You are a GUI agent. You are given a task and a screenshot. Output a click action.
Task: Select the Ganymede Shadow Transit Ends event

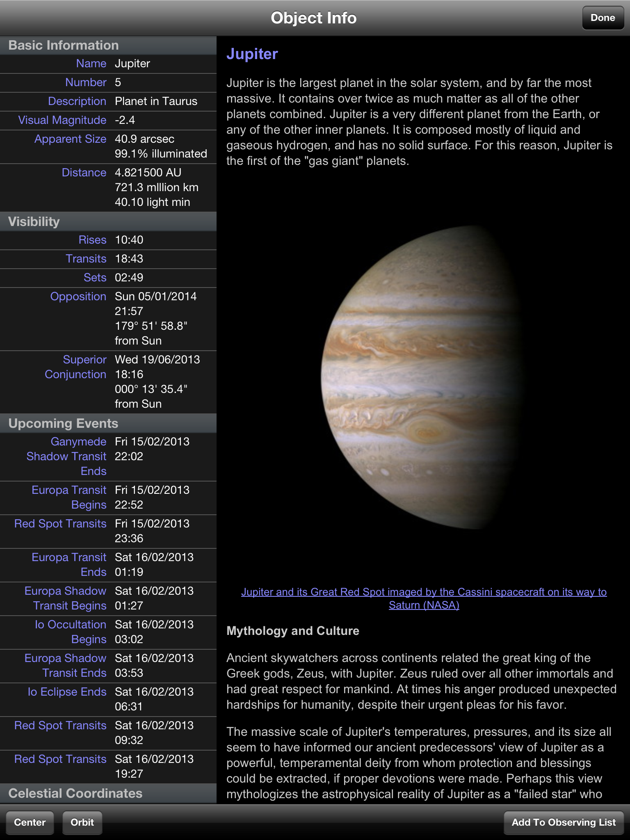(108, 457)
